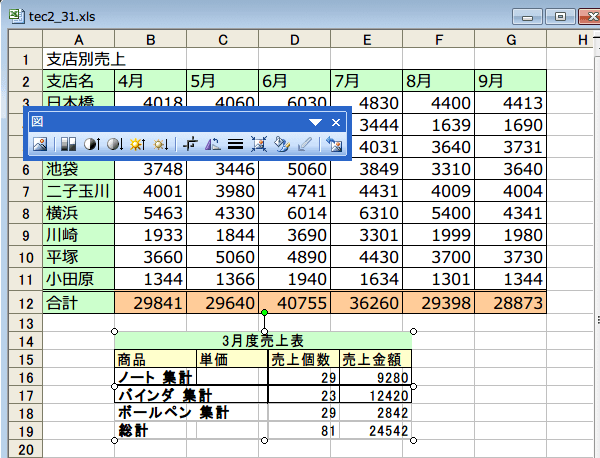This screenshot has height=458, width=600.
Task: Increase picture contrast using More Contrast
Action: coord(91,145)
